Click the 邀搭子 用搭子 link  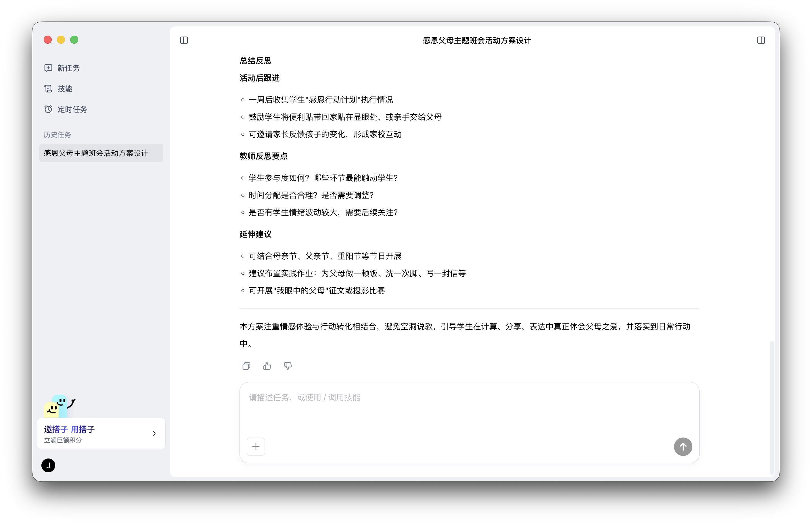click(x=70, y=429)
